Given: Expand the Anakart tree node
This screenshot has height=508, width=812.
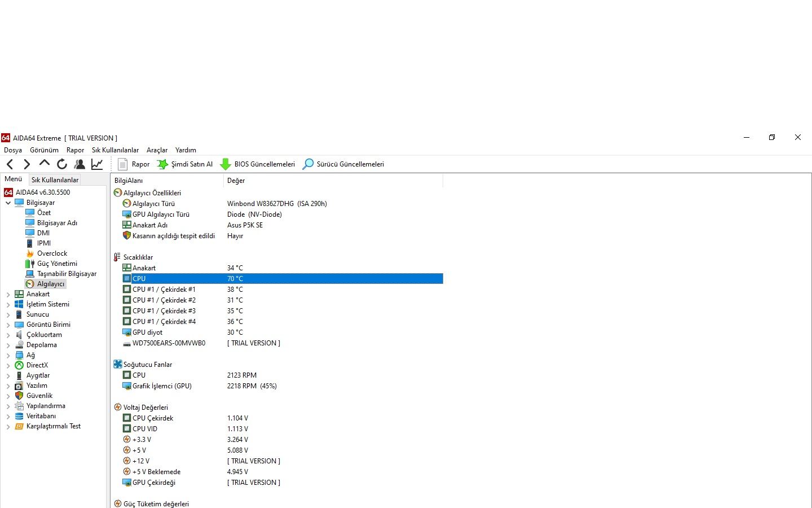Looking at the screenshot, I should coord(8,294).
